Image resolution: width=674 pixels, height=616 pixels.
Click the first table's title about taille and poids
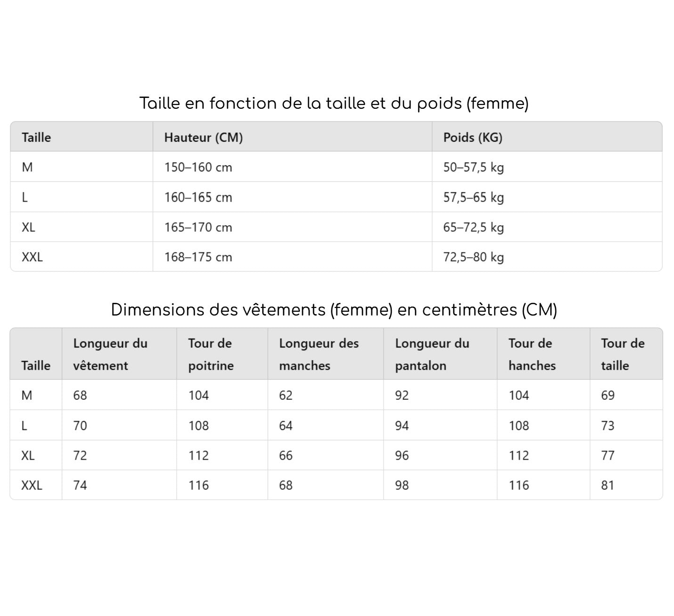[x=334, y=103]
